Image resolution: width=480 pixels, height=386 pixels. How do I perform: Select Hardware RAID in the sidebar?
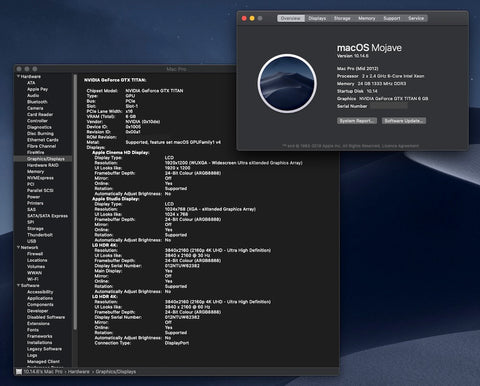click(x=43, y=165)
